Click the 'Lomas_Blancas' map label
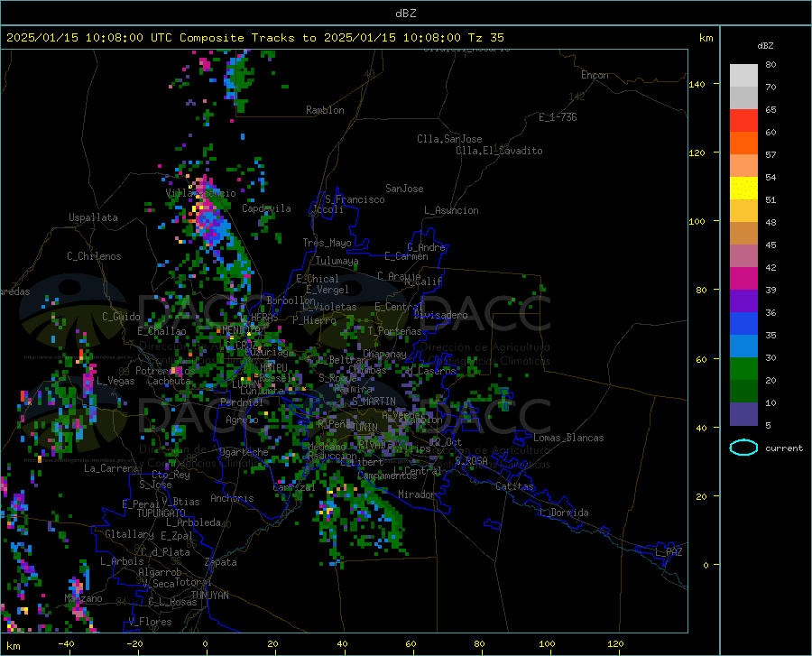Image resolution: width=812 pixels, height=656 pixels. (x=568, y=438)
